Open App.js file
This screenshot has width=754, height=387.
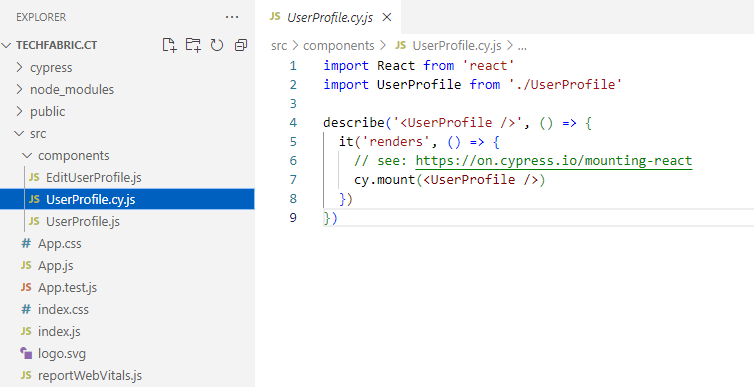[127, 265]
